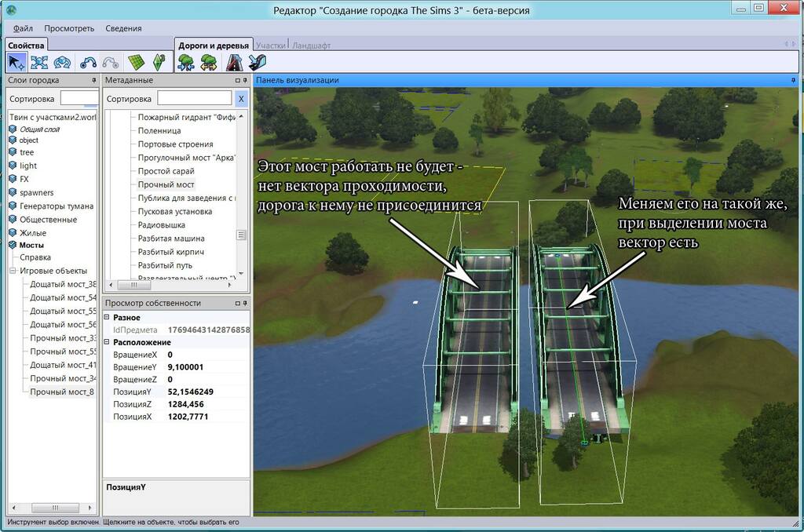Activate the rotate object tool
Viewport: 804px width, 532px height.
[x=63, y=63]
